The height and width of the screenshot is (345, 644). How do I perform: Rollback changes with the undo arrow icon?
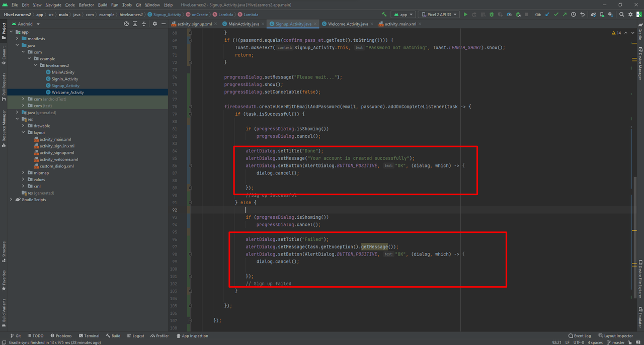point(583,15)
